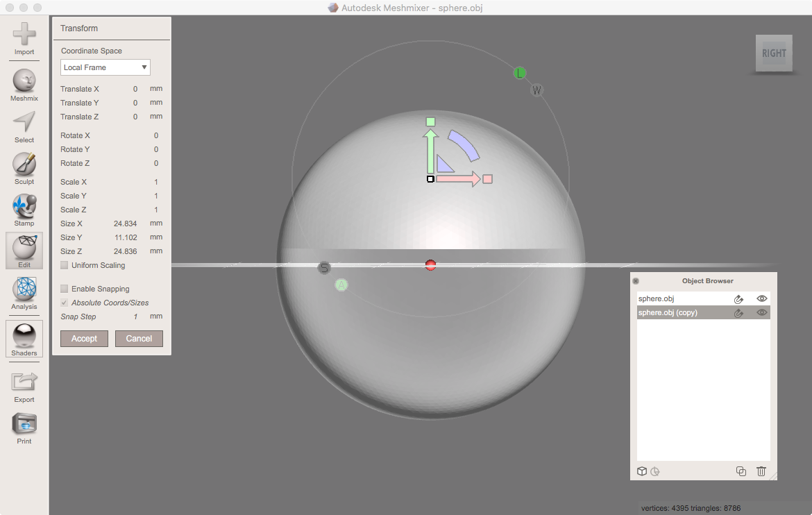This screenshot has height=515, width=812.
Task: Uncheck Absolute Coords/Sizes
Action: click(x=65, y=302)
